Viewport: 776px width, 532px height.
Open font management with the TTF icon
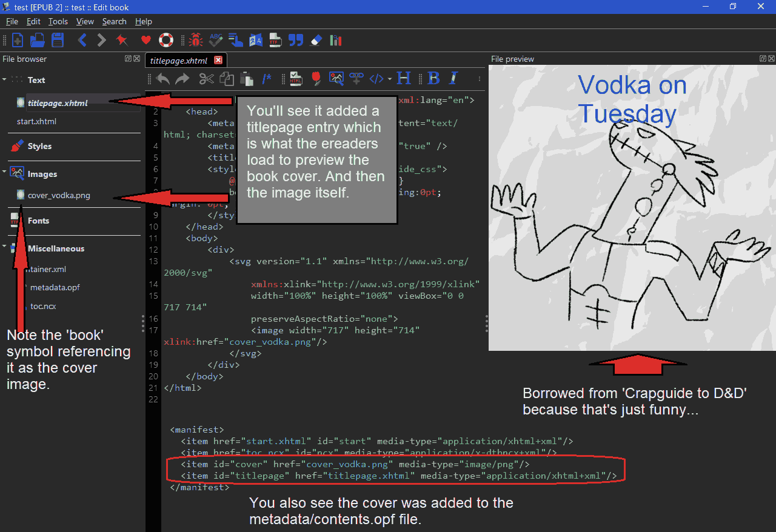275,41
